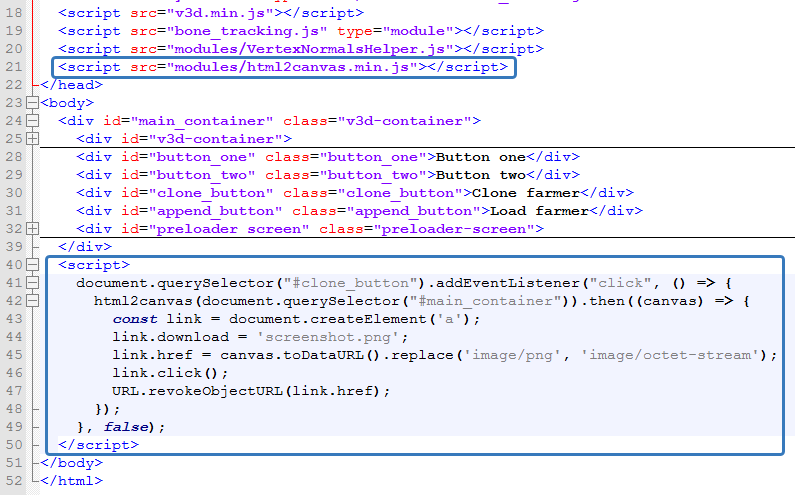
Task: Expand the folded preloader screen div on line 32
Action: click(x=32, y=229)
